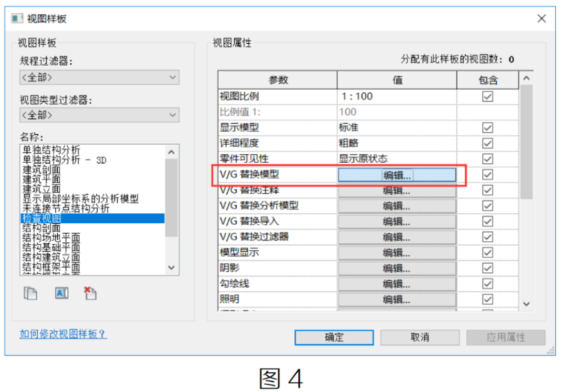This screenshot has height=392, width=562.
Task: Click 编辑 button for V/G 替换导入
Action: click(x=397, y=222)
